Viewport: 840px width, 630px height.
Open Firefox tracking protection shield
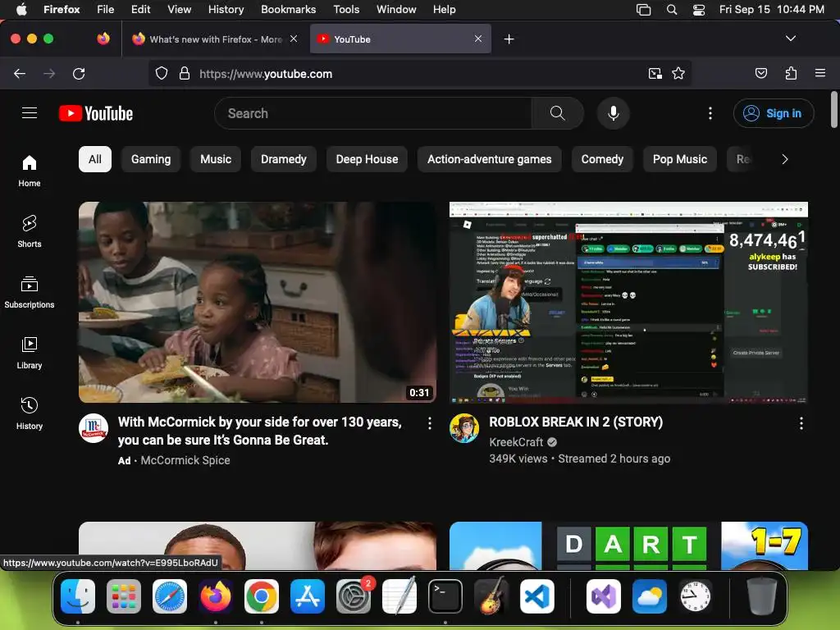click(x=162, y=73)
